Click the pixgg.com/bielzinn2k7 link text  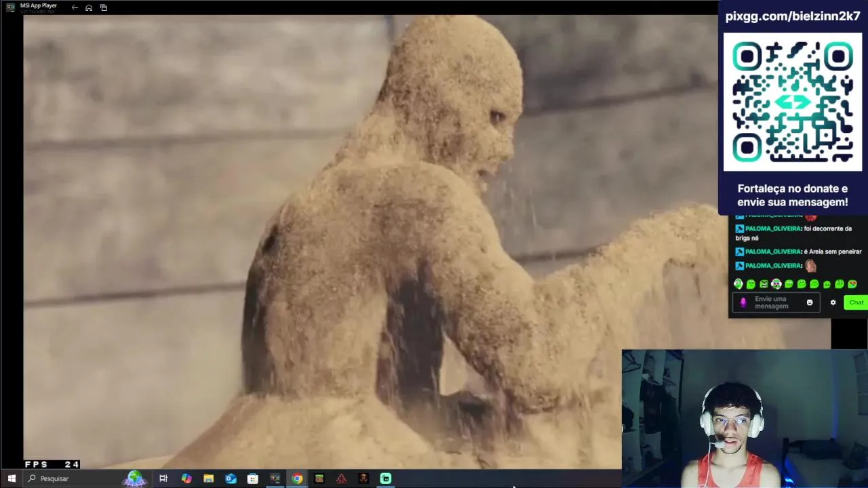[x=793, y=16]
